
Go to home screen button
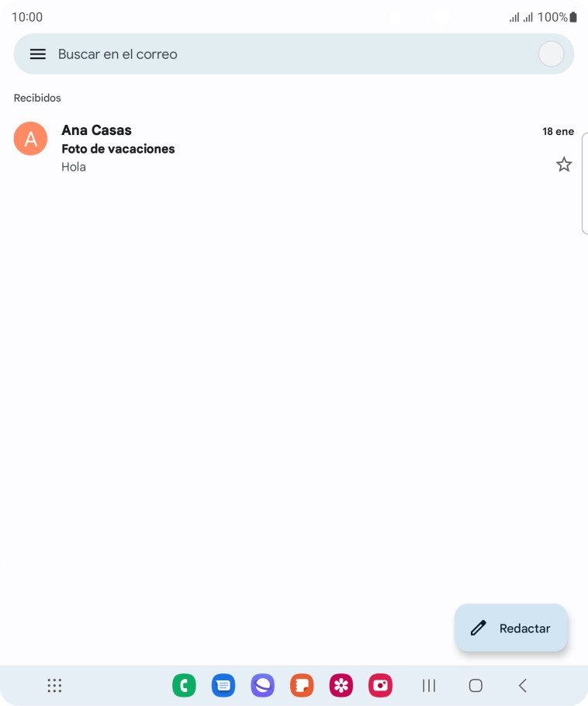click(476, 685)
